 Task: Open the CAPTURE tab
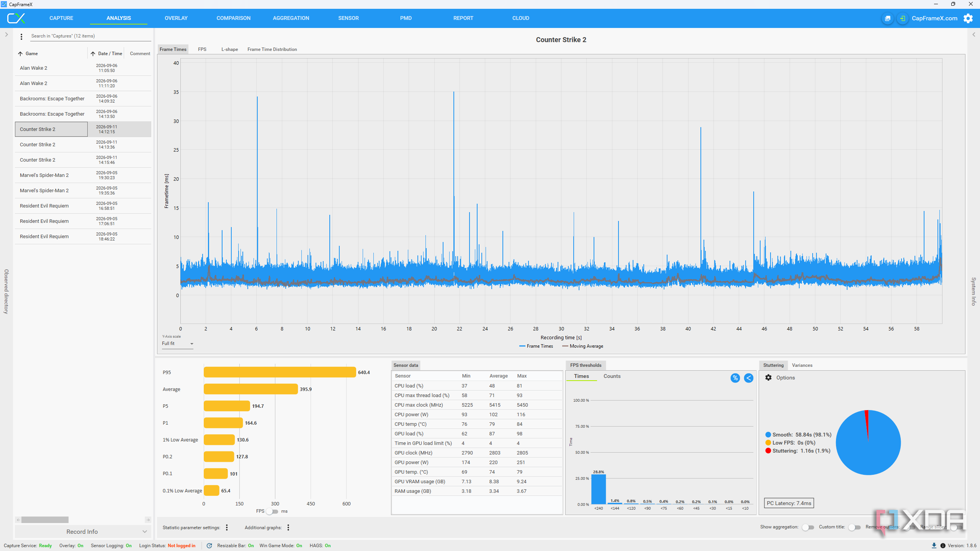click(x=61, y=18)
